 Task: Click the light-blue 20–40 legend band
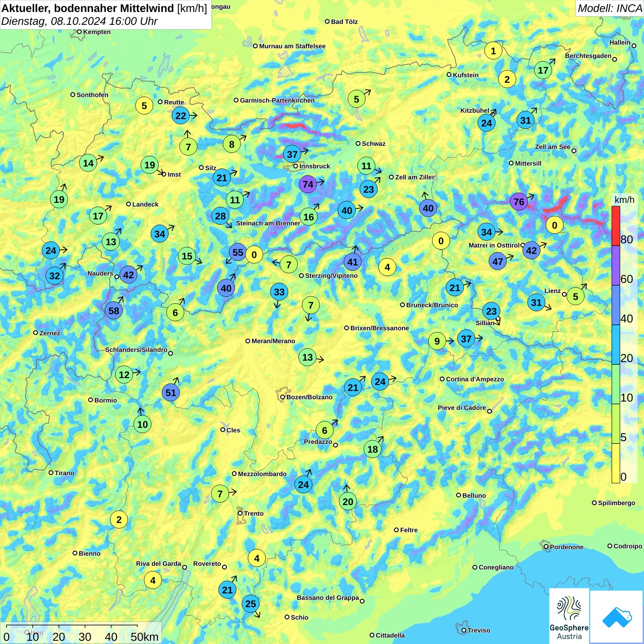tap(616, 345)
